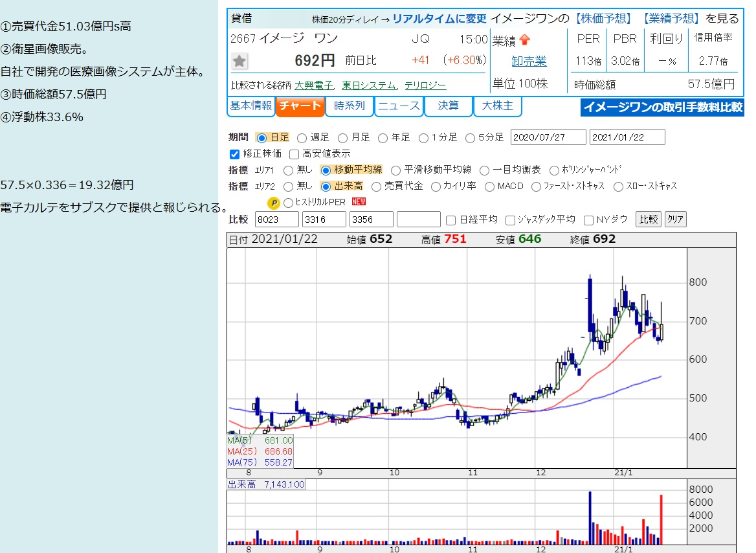The height and width of the screenshot is (553, 756).
Task: Open the 大興電子 comparison stock link
Action: (314, 85)
